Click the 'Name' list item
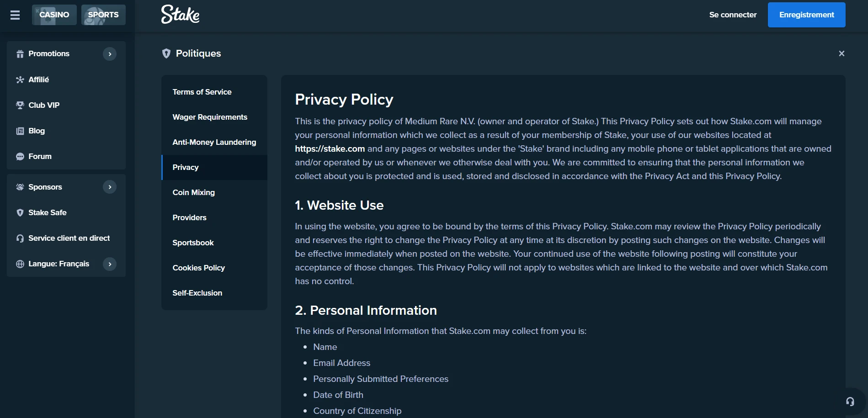Screen dimensions: 868x418 (325, 347)
